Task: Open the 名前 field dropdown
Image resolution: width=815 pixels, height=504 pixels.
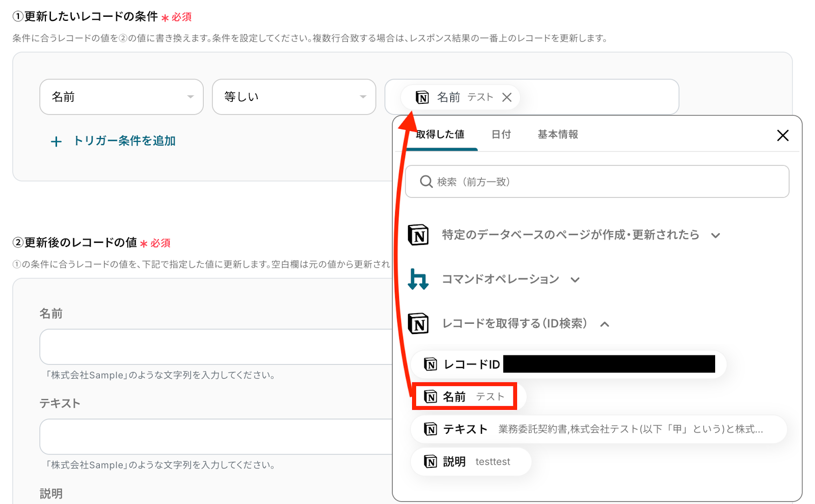Action: (x=121, y=97)
